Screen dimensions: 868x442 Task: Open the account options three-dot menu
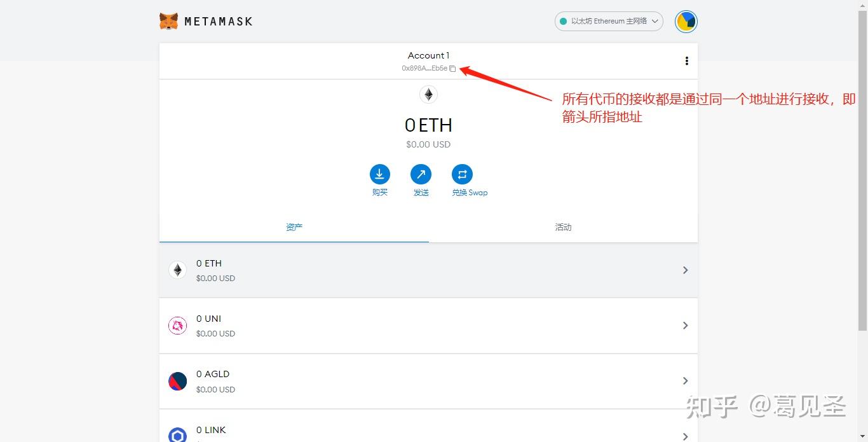tap(686, 61)
